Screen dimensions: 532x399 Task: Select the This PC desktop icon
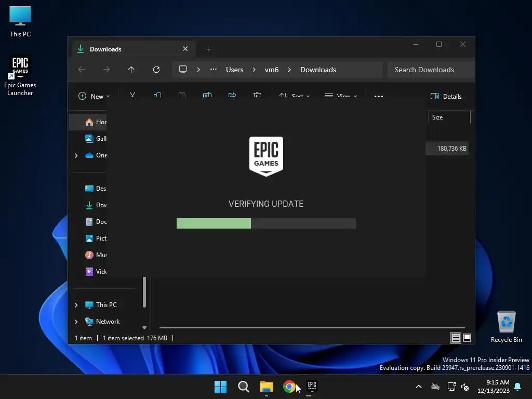20,21
